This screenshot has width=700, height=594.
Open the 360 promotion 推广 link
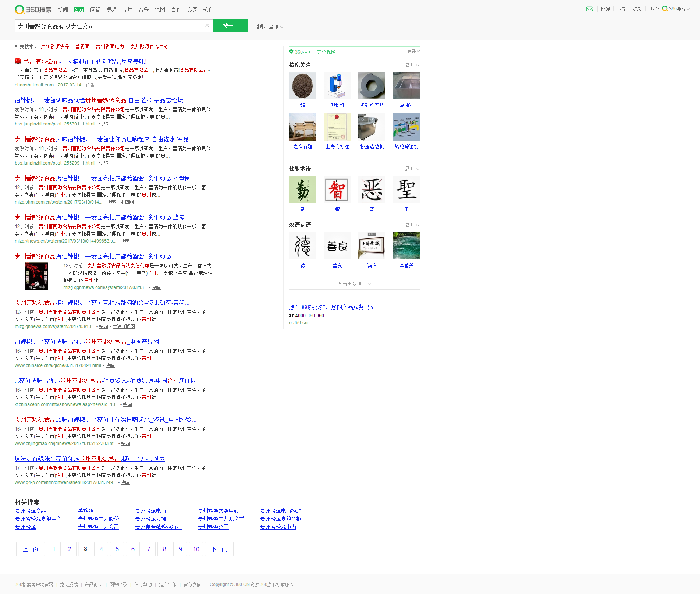[x=332, y=307]
